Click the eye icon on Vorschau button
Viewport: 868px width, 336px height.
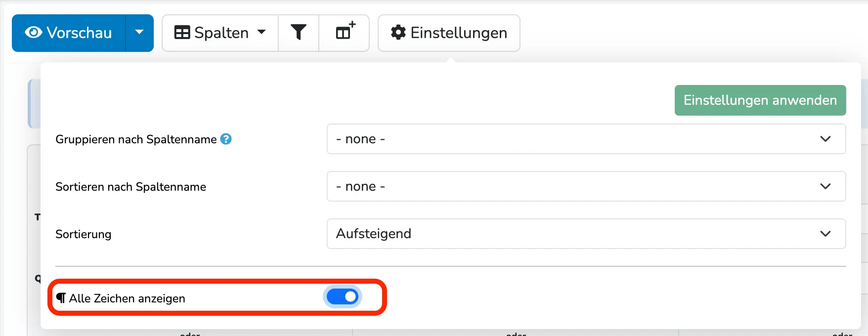click(33, 33)
